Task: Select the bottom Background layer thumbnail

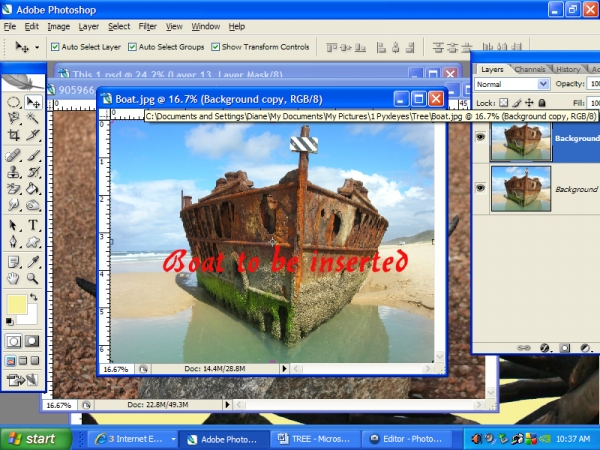Action: point(521,189)
